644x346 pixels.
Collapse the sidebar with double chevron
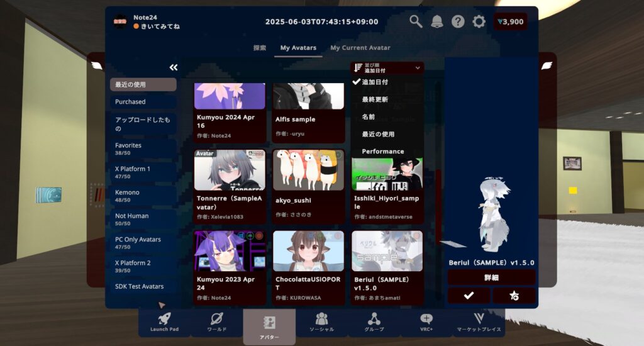174,67
